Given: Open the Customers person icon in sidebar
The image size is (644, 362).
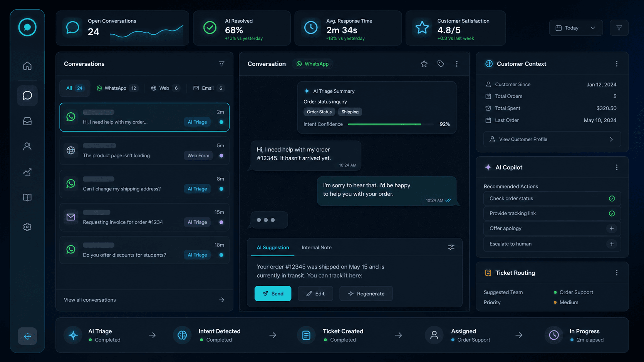Looking at the screenshot, I should (x=27, y=147).
